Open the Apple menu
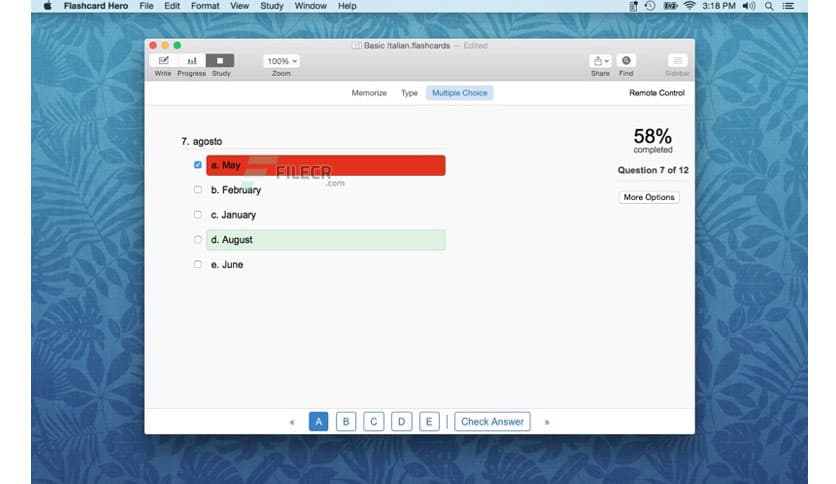The height and width of the screenshot is (484, 836). 47,6
